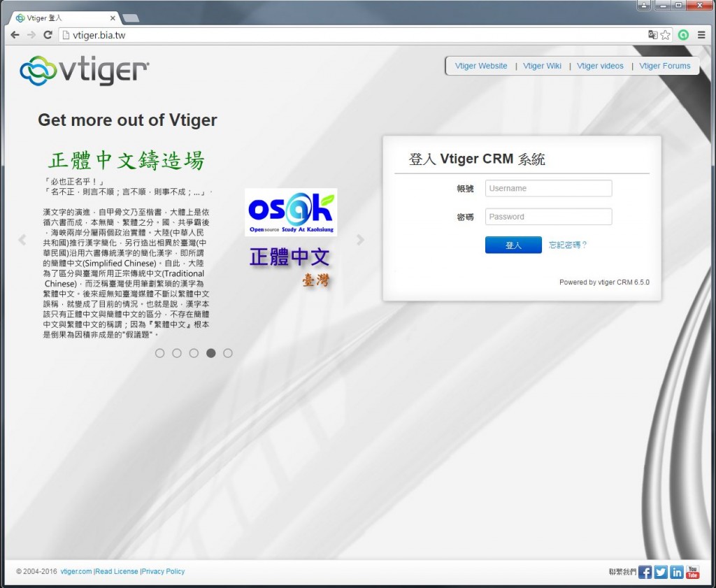This screenshot has height=588, width=716.
Task: Select fourth filled carousel dot
Action: click(x=210, y=353)
